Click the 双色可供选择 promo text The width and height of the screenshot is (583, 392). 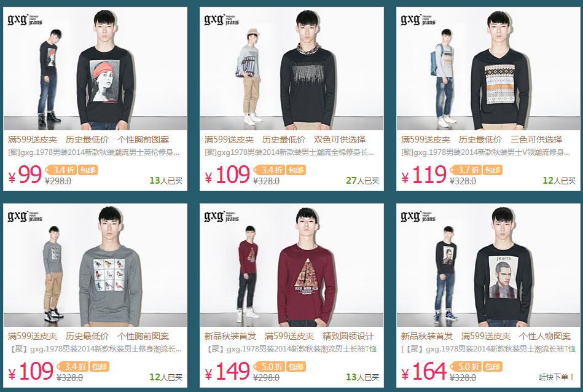click(x=340, y=139)
